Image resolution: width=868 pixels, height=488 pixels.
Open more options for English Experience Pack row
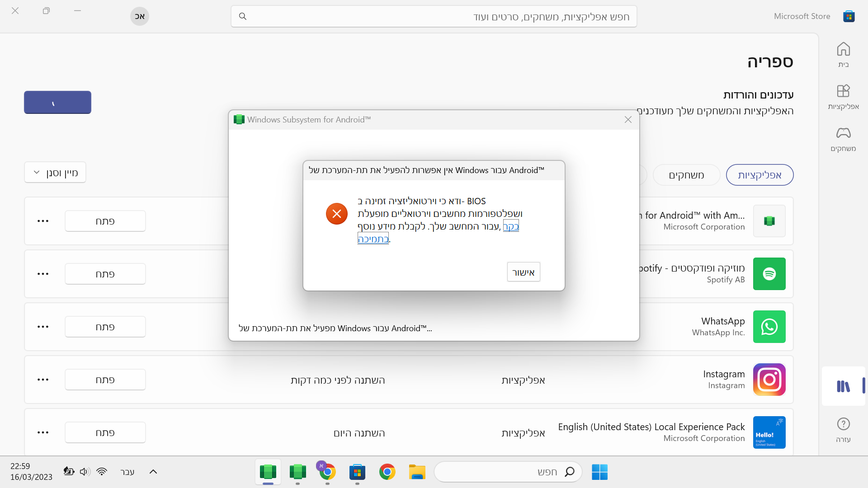43,432
